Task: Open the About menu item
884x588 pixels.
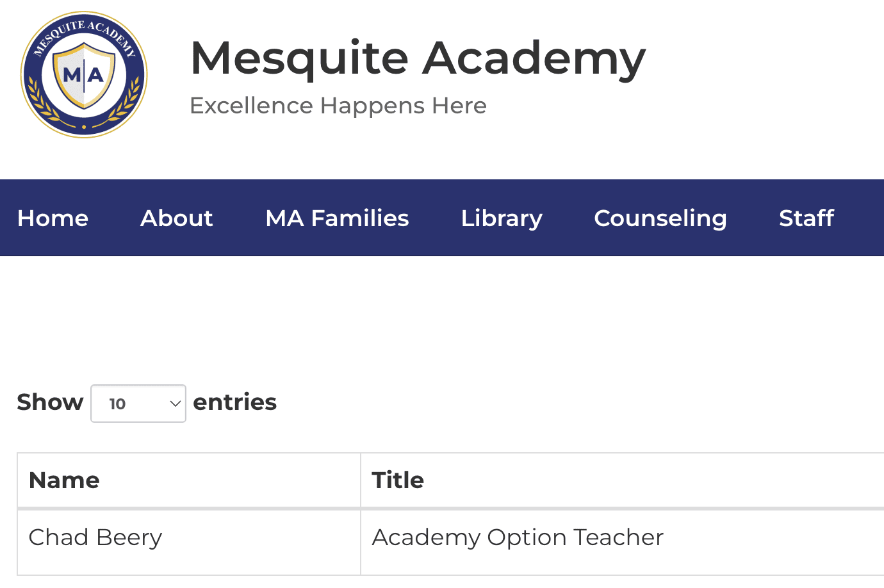Action: (177, 218)
